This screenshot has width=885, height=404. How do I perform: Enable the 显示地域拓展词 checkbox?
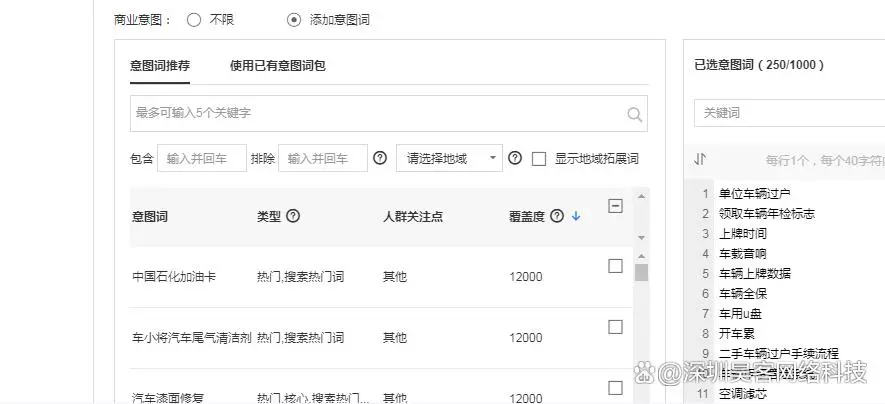pyautogui.click(x=539, y=158)
